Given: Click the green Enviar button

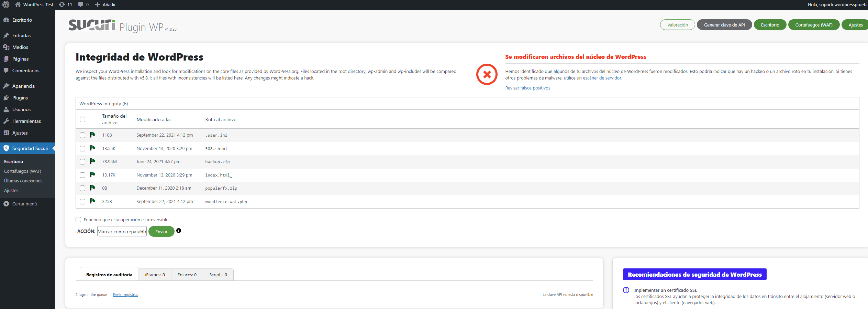Looking at the screenshot, I should (162, 232).
